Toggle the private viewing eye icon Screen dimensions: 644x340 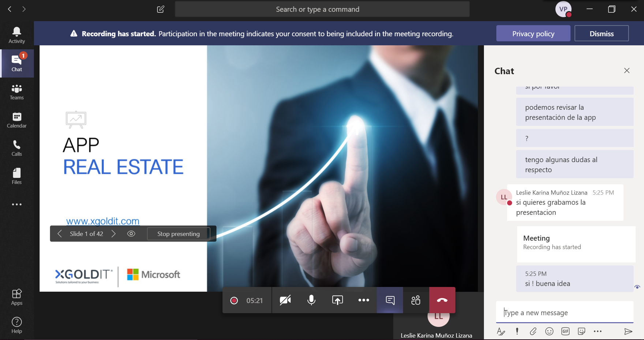[131, 233]
